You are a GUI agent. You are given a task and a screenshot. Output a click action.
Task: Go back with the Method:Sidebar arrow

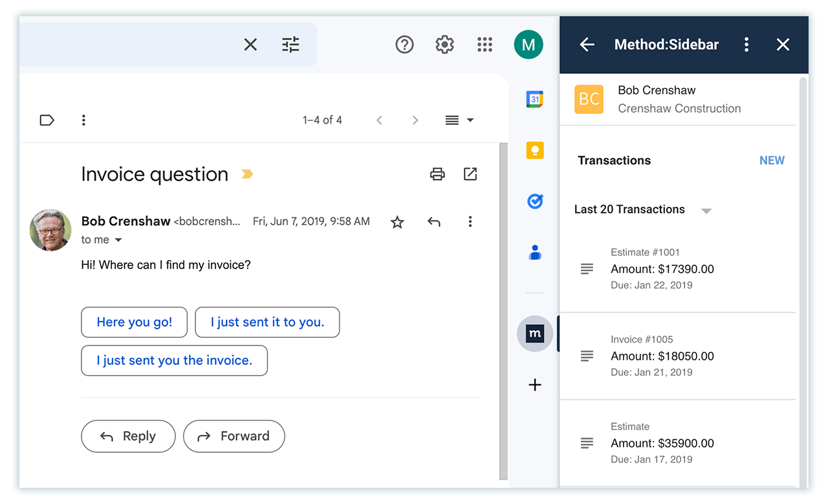click(x=587, y=45)
